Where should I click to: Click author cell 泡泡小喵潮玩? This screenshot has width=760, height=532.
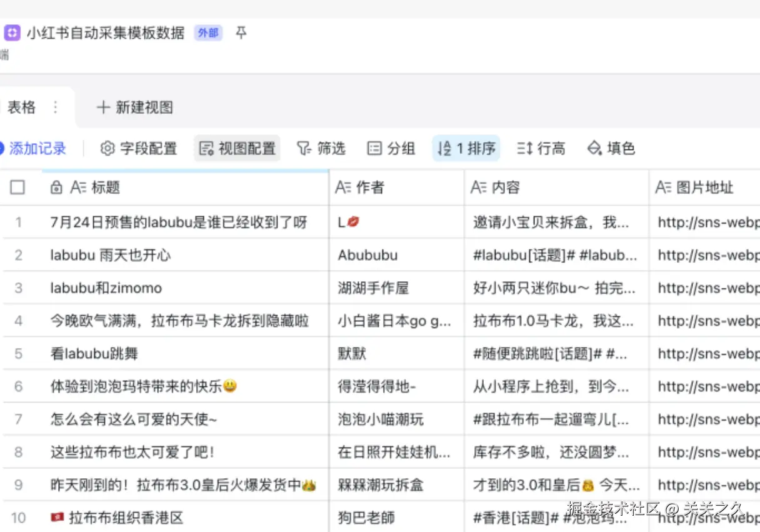click(x=397, y=419)
